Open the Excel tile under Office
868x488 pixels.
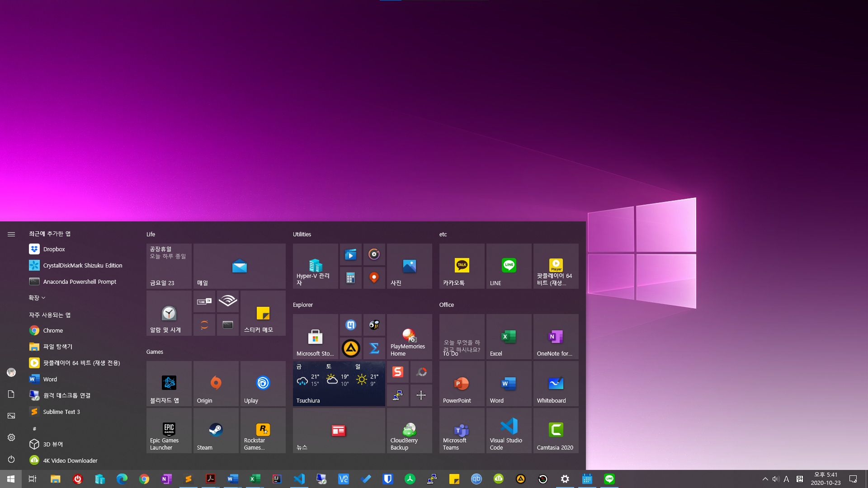pyautogui.click(x=509, y=336)
